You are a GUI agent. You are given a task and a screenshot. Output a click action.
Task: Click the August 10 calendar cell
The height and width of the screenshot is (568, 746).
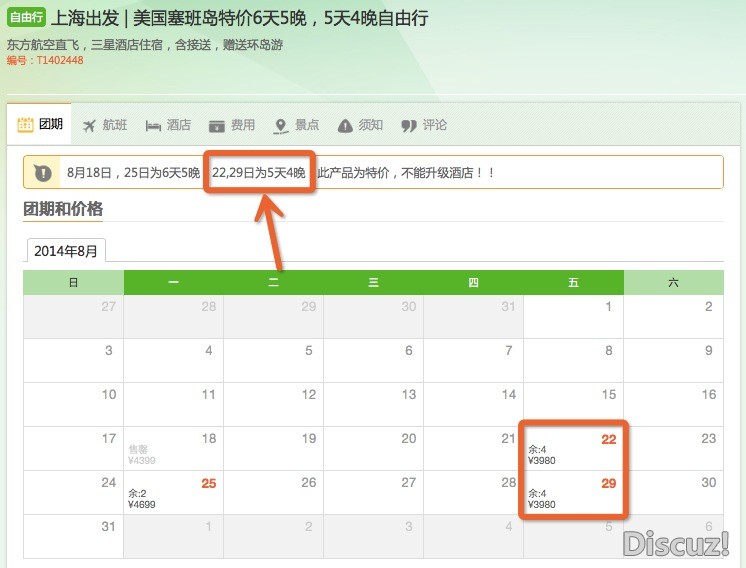pyautogui.click(x=73, y=404)
